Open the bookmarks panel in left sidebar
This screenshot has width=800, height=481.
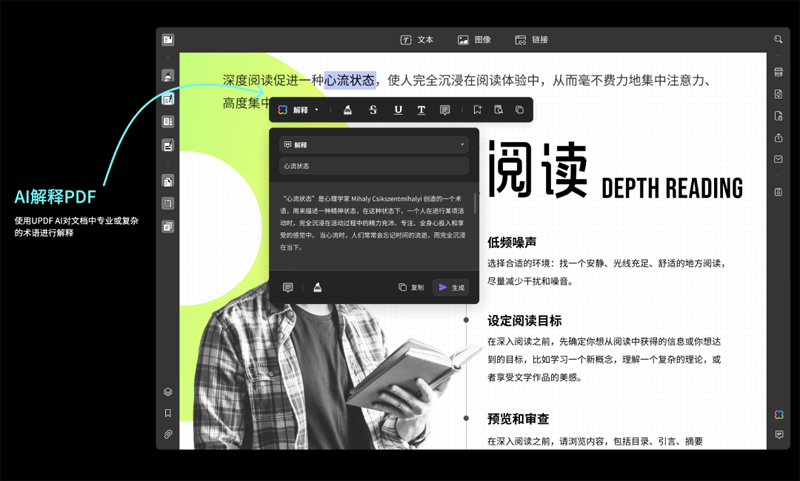[168, 413]
